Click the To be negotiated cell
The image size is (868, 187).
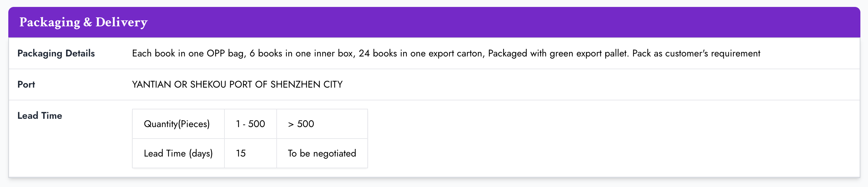click(322, 153)
